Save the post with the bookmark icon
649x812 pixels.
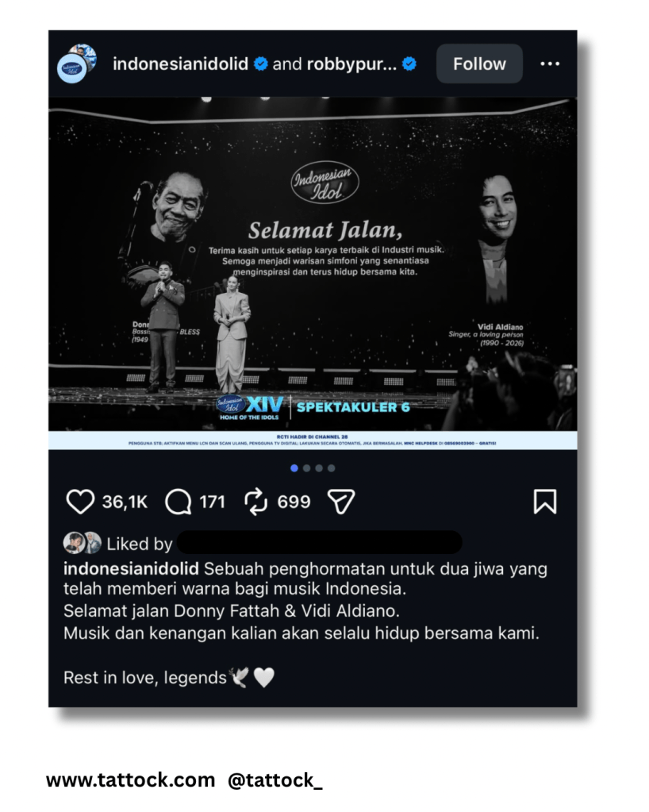[x=545, y=502]
